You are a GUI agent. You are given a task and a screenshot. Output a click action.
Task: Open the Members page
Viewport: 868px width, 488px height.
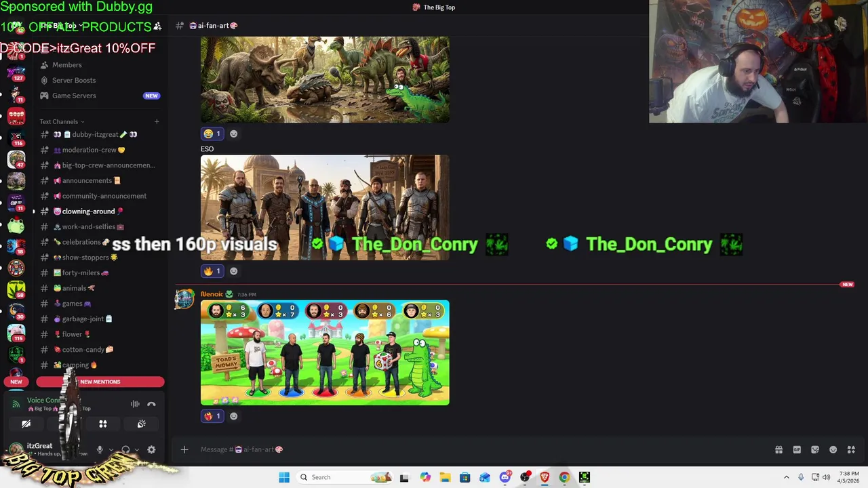pyautogui.click(x=100, y=65)
